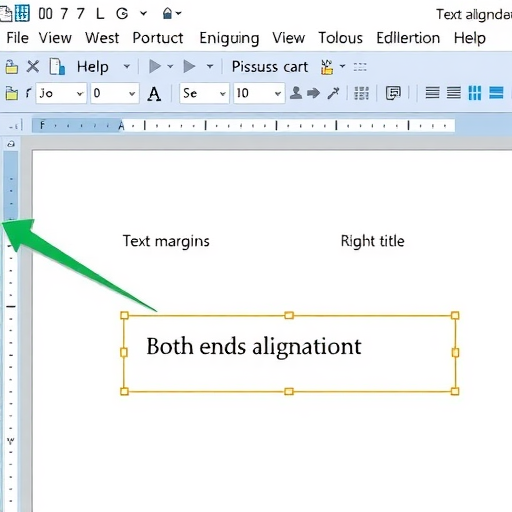Click the new document page icon
The image size is (512, 512).
pyautogui.click(x=57, y=66)
